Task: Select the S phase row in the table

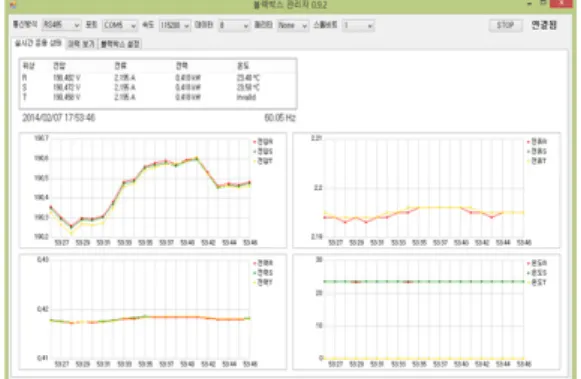Action: 158,87
